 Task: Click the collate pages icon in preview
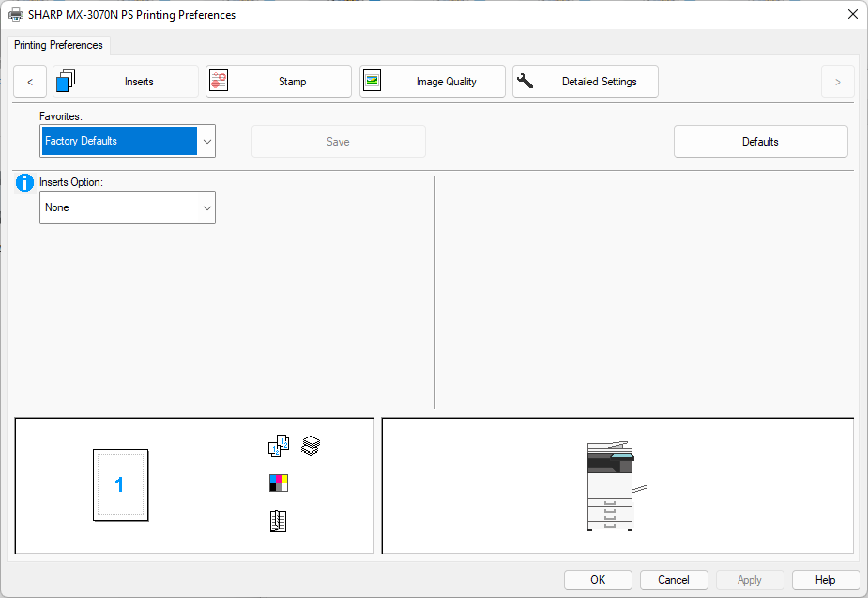pyautogui.click(x=279, y=446)
